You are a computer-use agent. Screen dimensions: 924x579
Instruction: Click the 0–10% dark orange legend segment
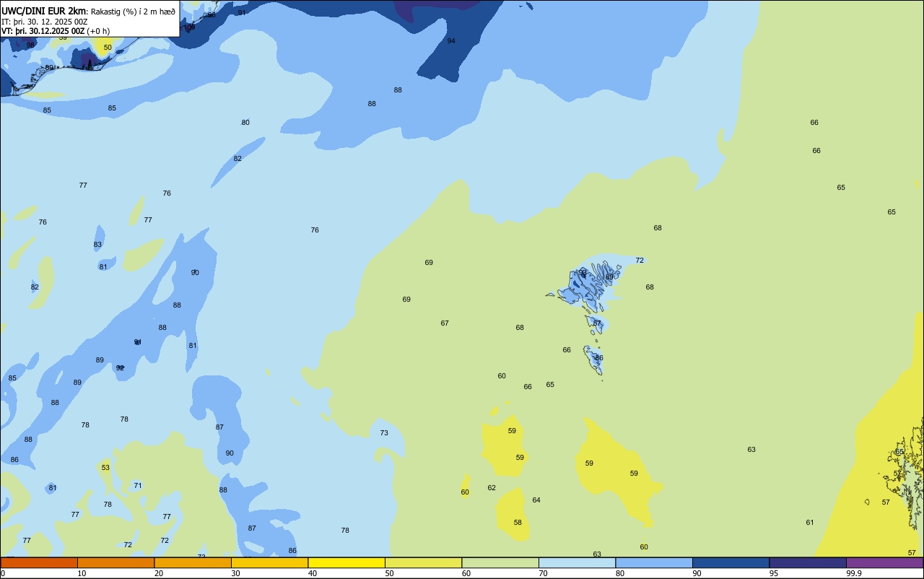tap(39, 562)
